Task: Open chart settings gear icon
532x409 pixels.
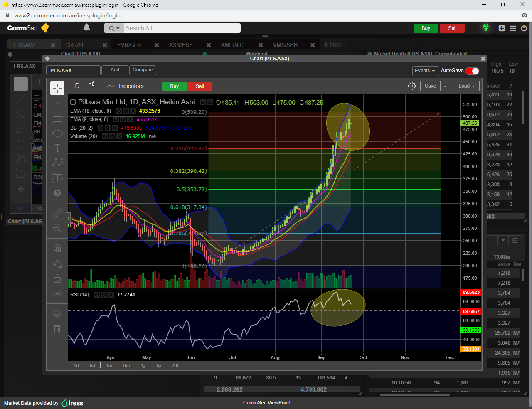Action: click(x=412, y=86)
